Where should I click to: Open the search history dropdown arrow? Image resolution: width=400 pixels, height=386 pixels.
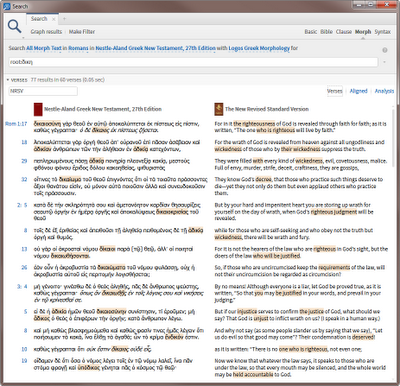coord(384,62)
